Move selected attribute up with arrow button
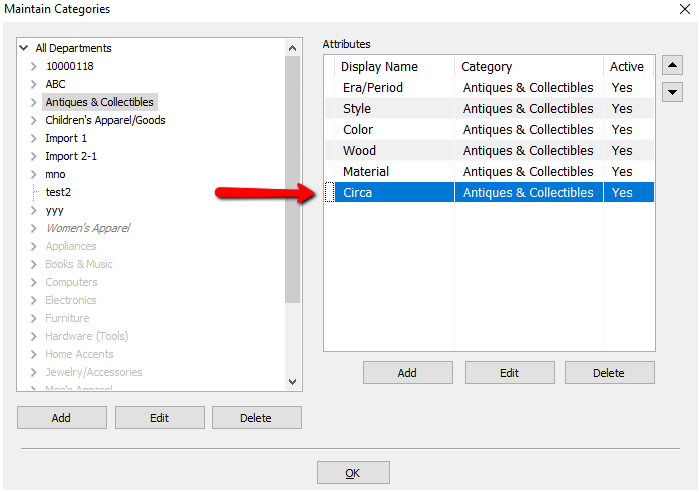The height and width of the screenshot is (492, 699). 672,66
